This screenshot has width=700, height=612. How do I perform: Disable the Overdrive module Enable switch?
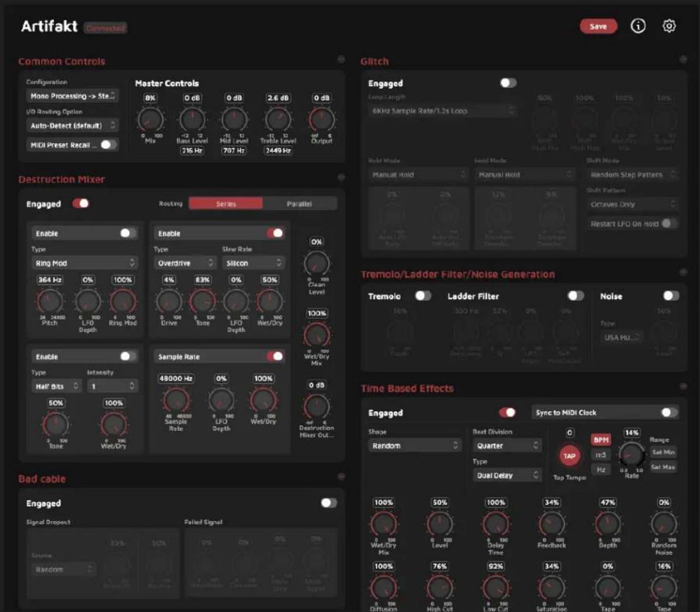point(275,233)
